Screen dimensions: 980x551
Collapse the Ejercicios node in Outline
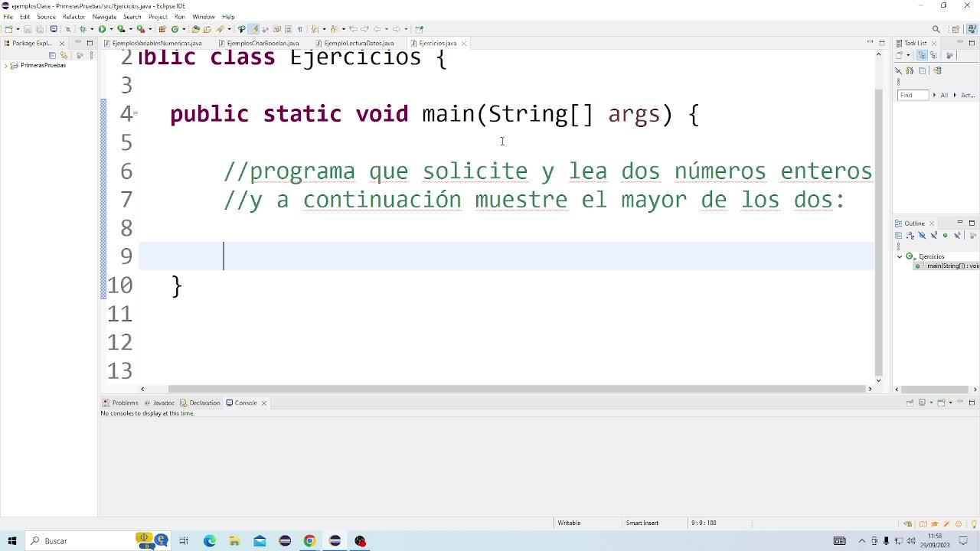click(900, 256)
